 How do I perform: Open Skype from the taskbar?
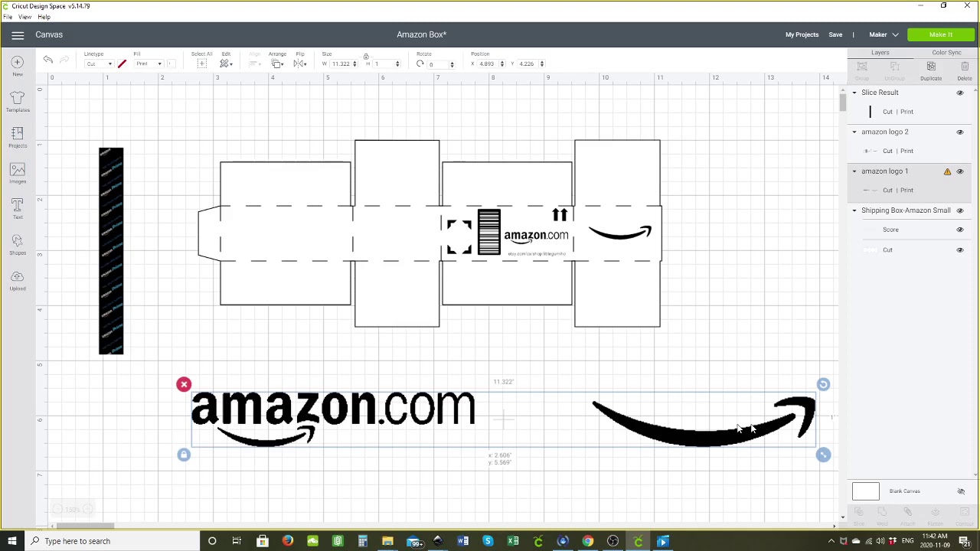[x=488, y=541]
